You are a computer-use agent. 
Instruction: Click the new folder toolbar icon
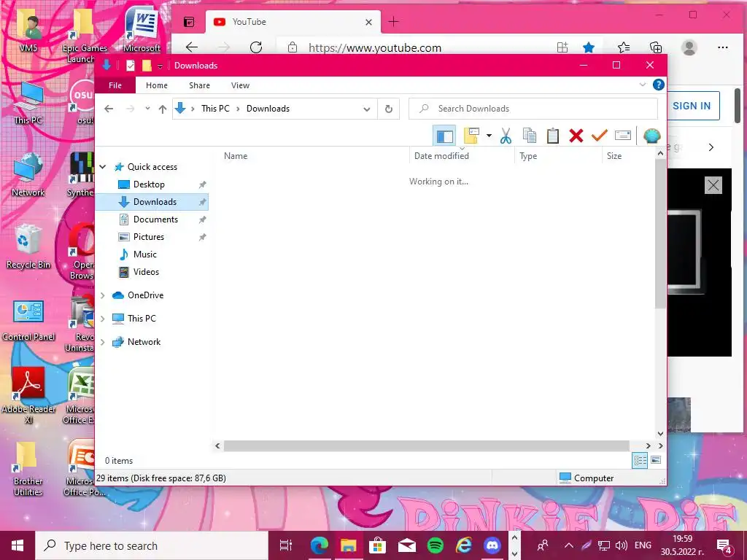click(471, 136)
